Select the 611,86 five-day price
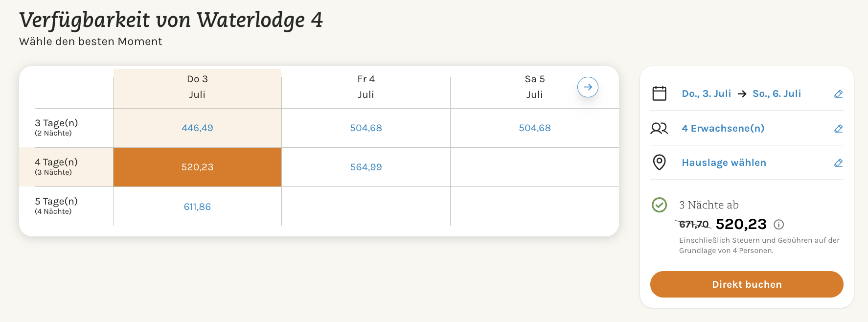Viewport: 868px width, 322px height. [197, 207]
